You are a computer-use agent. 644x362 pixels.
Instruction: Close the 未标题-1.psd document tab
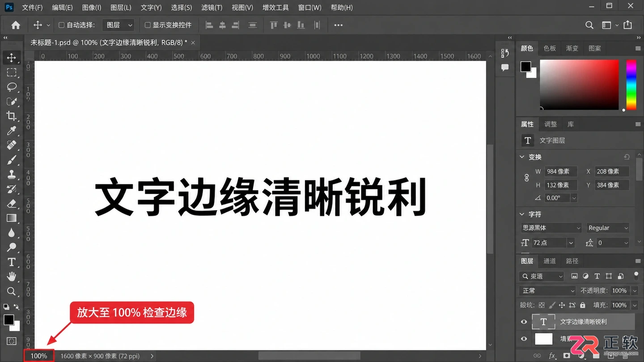(193, 43)
